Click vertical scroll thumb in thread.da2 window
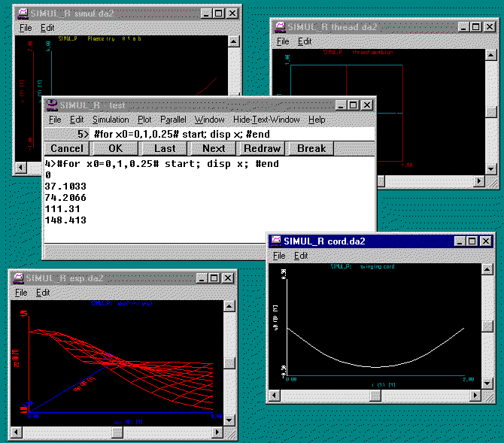504x443 pixels. (490, 112)
